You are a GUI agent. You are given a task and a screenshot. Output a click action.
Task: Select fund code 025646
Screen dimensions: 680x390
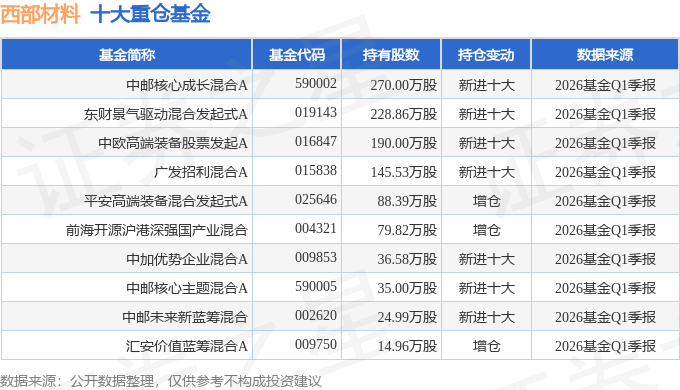point(316,200)
